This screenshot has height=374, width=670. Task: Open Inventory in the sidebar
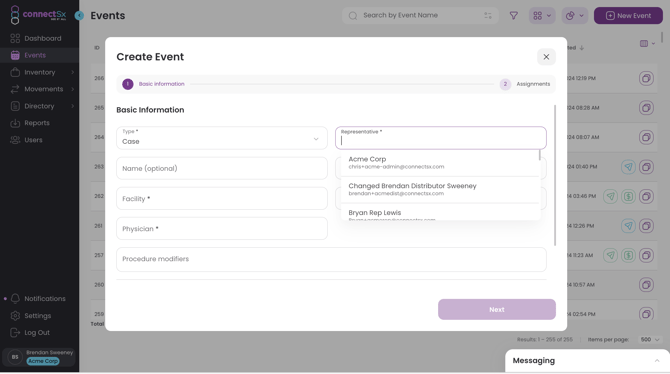pos(39,72)
